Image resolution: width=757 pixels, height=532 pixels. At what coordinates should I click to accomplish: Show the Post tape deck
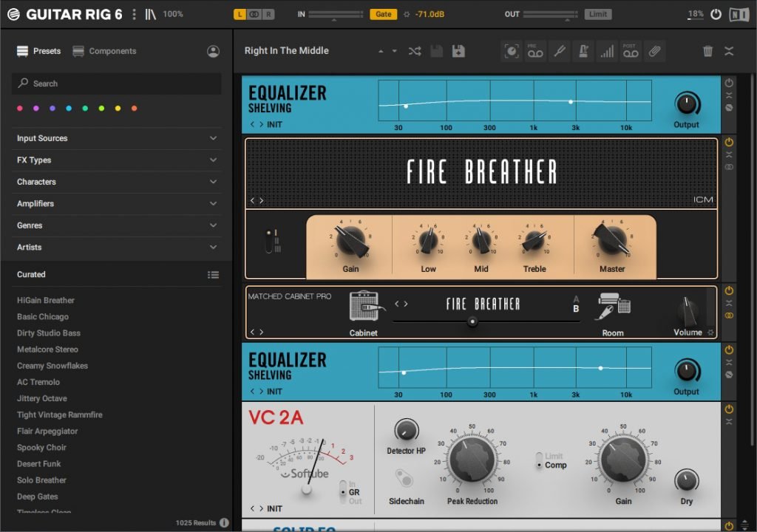click(x=630, y=51)
